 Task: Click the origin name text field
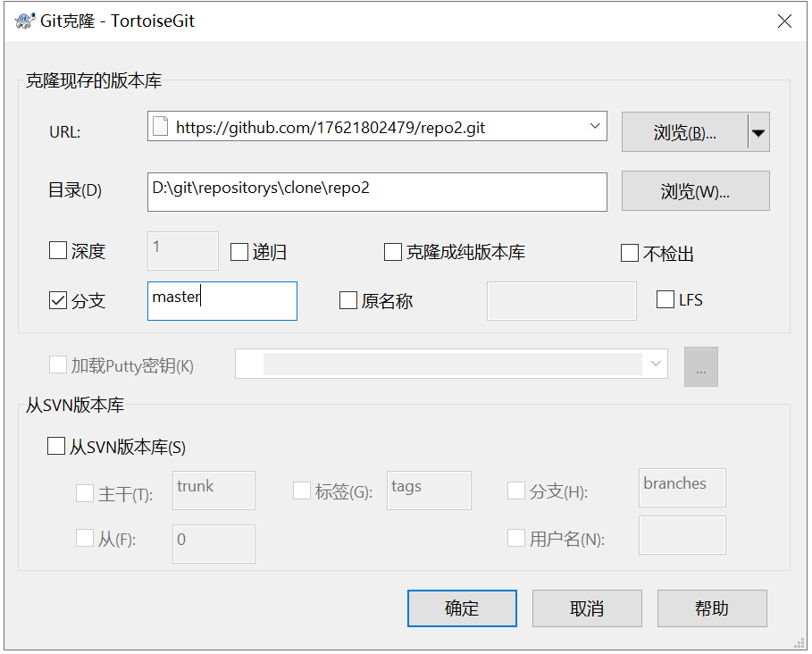(562, 301)
